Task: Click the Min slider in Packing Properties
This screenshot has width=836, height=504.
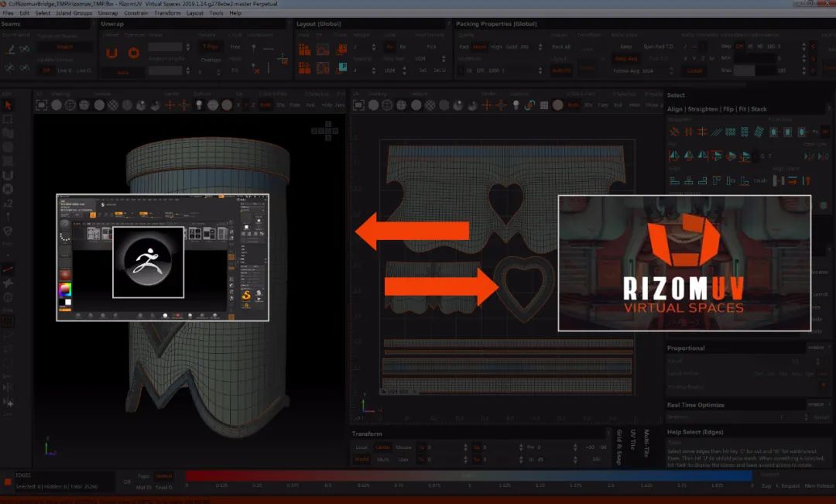Action: pos(756,57)
